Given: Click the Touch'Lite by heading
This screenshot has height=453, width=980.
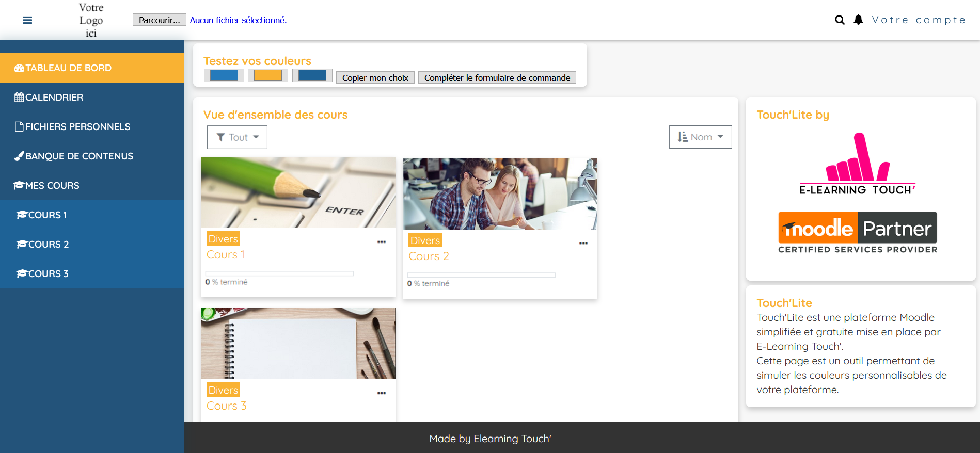Looking at the screenshot, I should [793, 115].
